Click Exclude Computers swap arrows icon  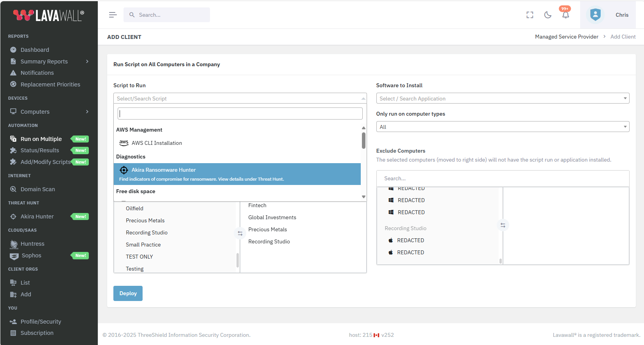click(503, 225)
